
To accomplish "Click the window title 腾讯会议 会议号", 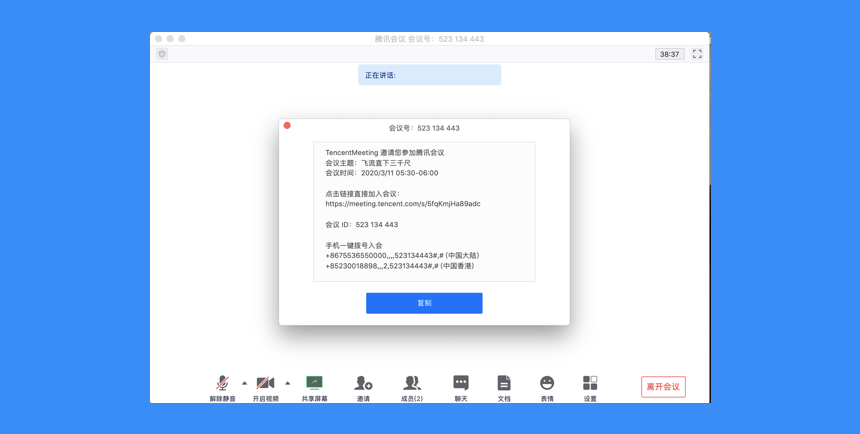I will pyautogui.click(x=429, y=39).
